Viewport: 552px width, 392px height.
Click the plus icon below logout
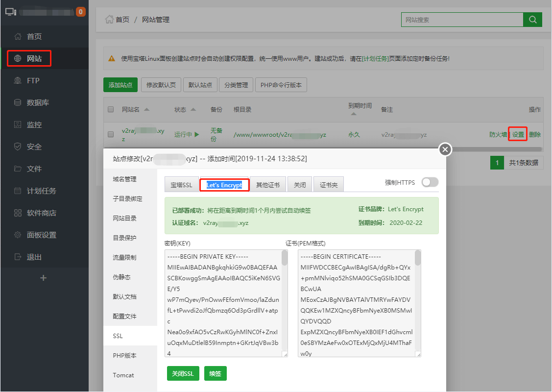pyautogui.click(x=43, y=278)
